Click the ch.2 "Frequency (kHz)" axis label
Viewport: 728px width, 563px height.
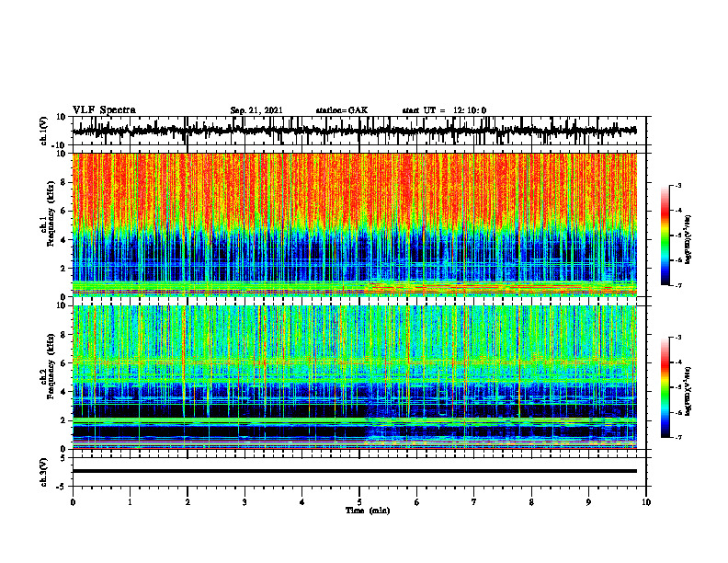tap(51, 366)
